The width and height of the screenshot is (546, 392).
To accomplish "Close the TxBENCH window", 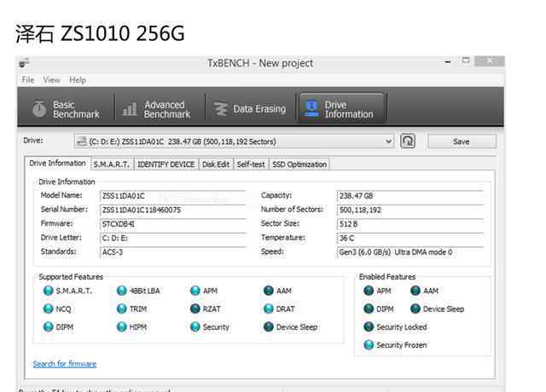I will [489, 61].
